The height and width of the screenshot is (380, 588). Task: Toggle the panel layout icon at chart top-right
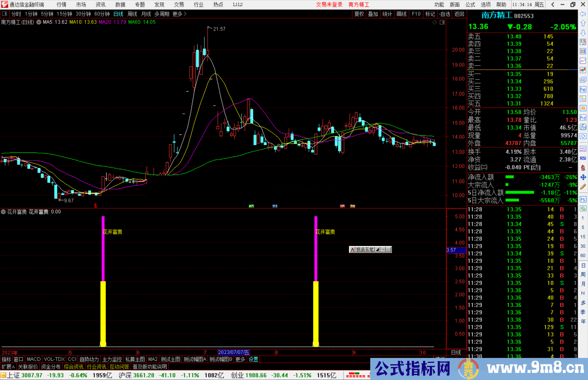[x=442, y=22]
